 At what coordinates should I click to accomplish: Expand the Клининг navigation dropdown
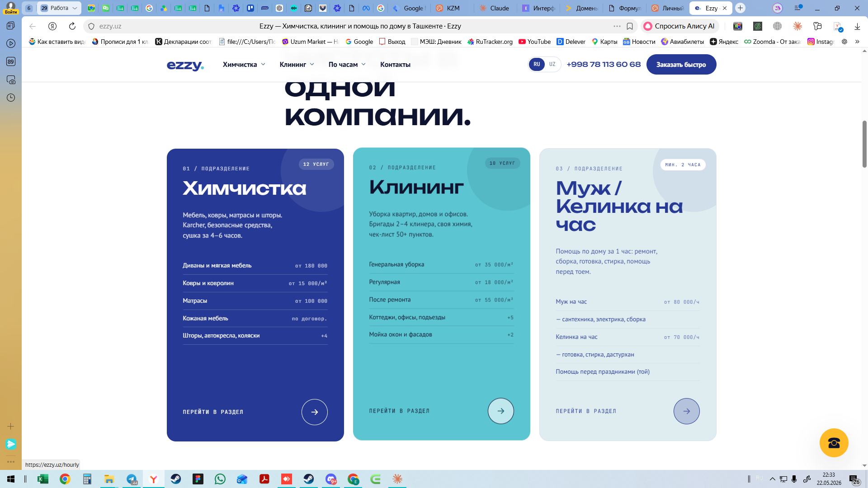(297, 65)
